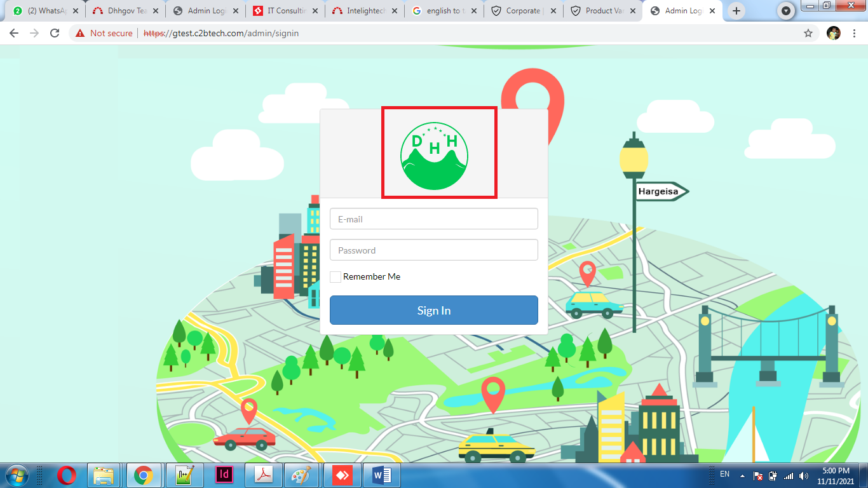Click the browser forward arrow
This screenshot has width=868, height=488.
[x=34, y=33]
